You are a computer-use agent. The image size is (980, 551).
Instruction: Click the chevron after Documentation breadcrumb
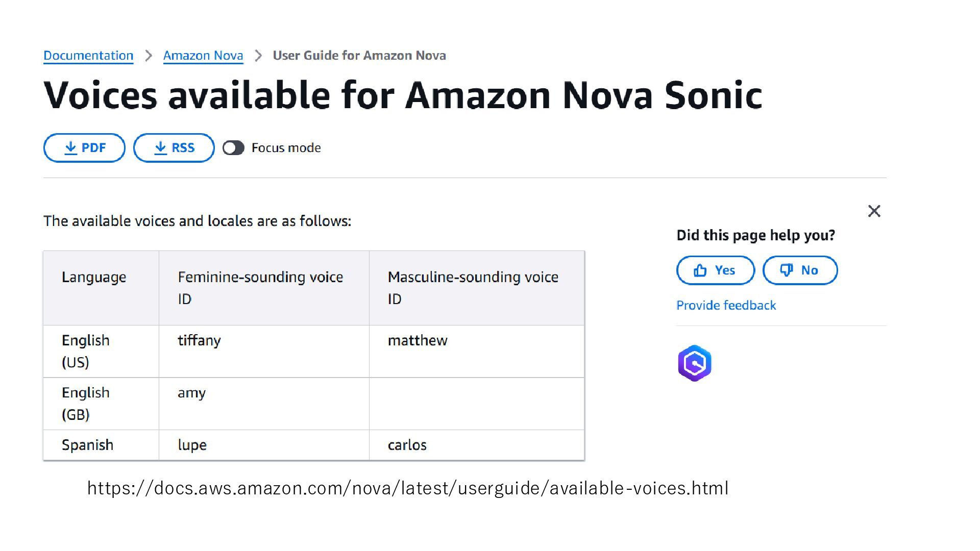149,56
